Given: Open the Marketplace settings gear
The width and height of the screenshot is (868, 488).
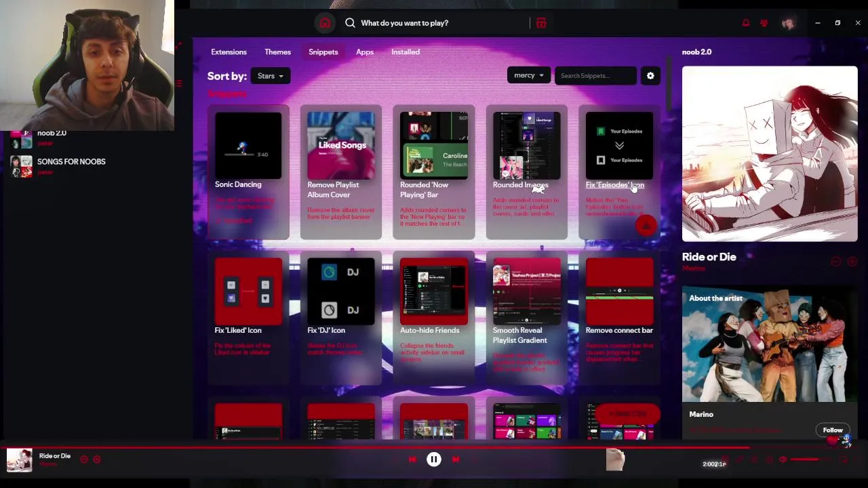Looking at the screenshot, I should pos(650,76).
